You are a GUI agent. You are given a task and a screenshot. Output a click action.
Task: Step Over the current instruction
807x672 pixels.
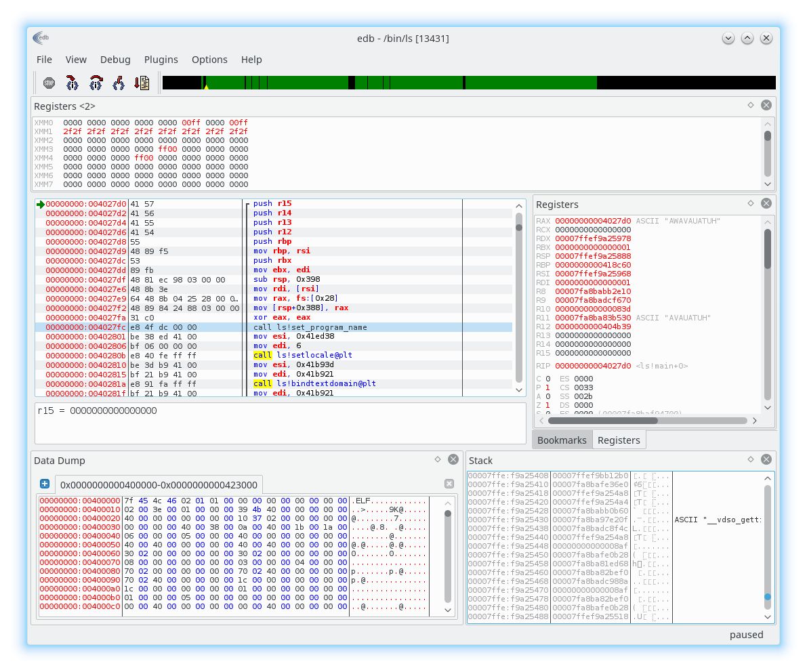pyautogui.click(x=96, y=83)
